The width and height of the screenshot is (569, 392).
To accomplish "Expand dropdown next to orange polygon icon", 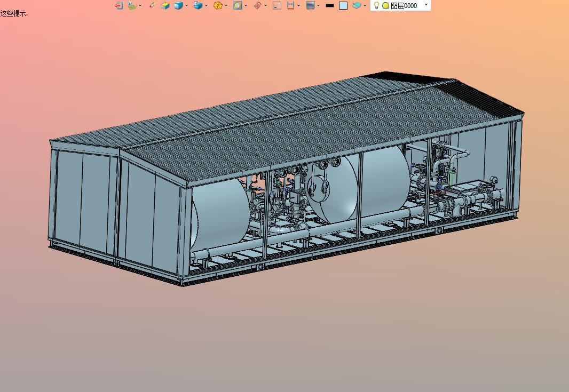I will (x=226, y=5).
